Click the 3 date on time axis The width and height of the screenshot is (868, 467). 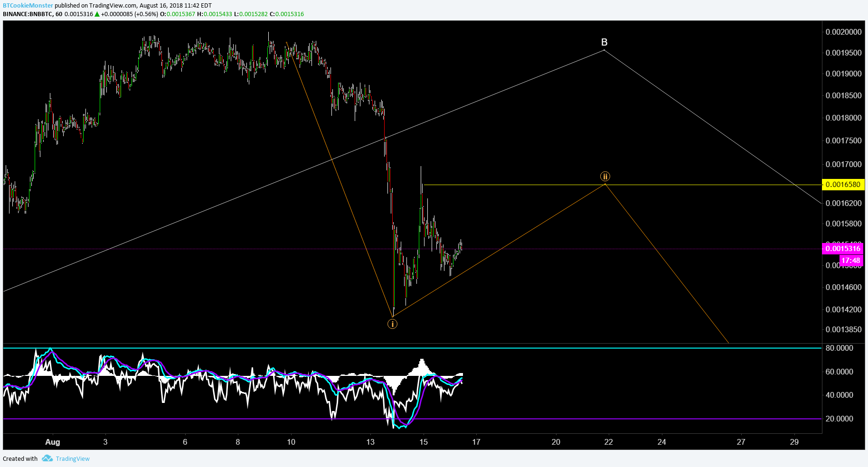[x=105, y=442]
